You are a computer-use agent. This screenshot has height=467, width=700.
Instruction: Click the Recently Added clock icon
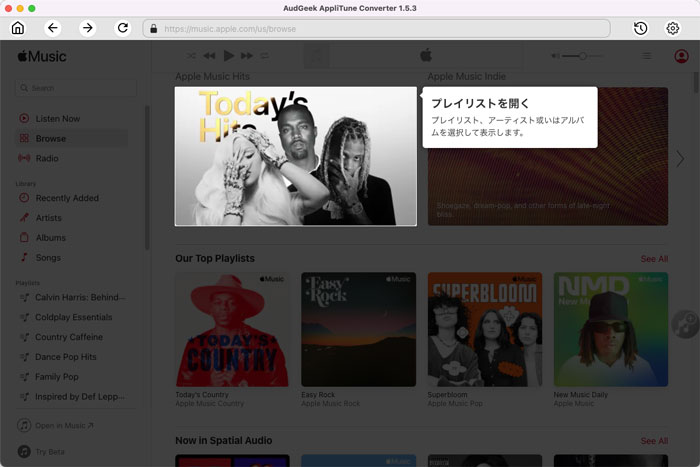[24, 198]
